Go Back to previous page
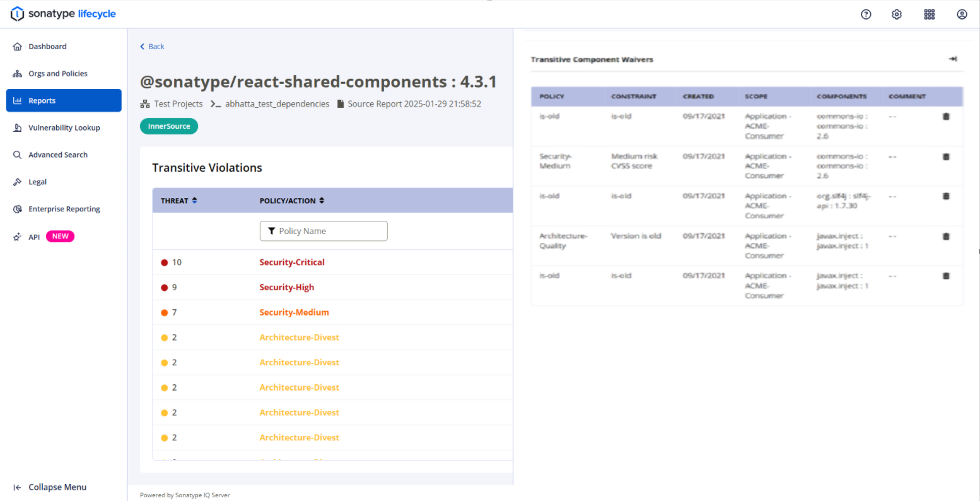Image resolution: width=980 pixels, height=501 pixels. pos(152,46)
